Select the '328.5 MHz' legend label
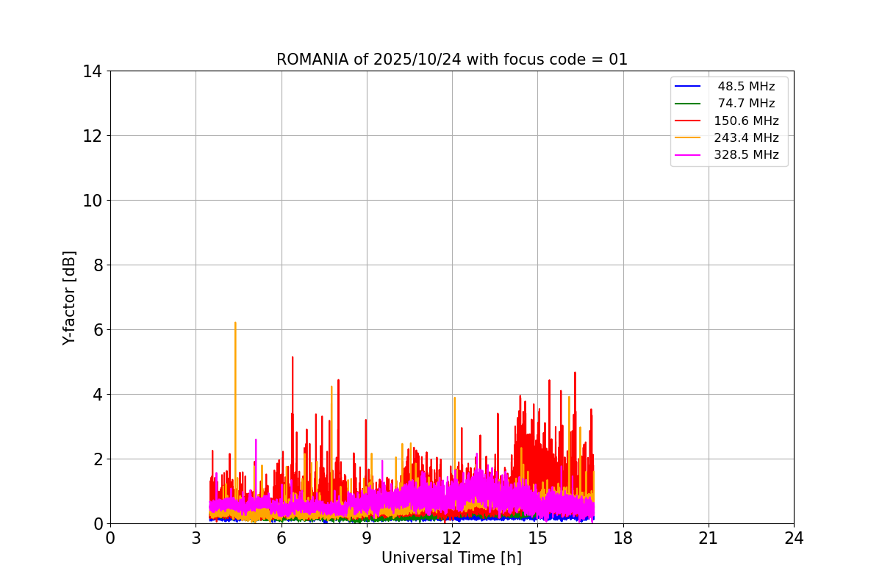 click(746, 155)
